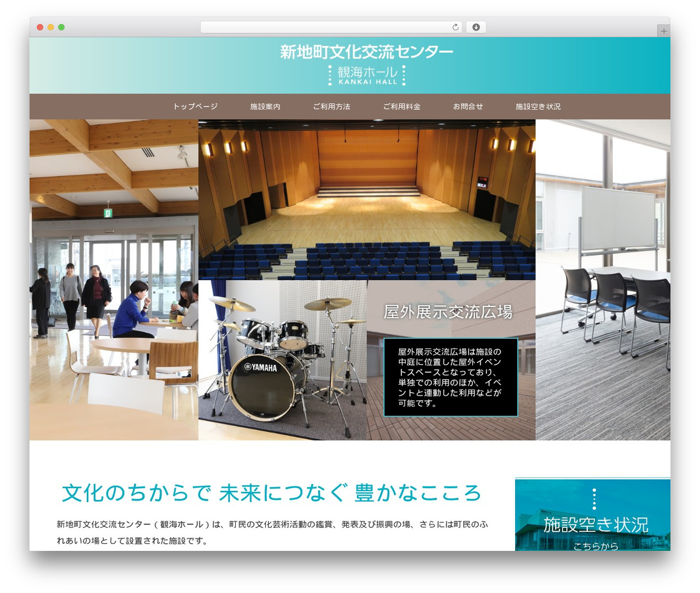Screen dimensions: 700x593
Task: Minimize the browser window with yellow button
Action: (x=51, y=27)
